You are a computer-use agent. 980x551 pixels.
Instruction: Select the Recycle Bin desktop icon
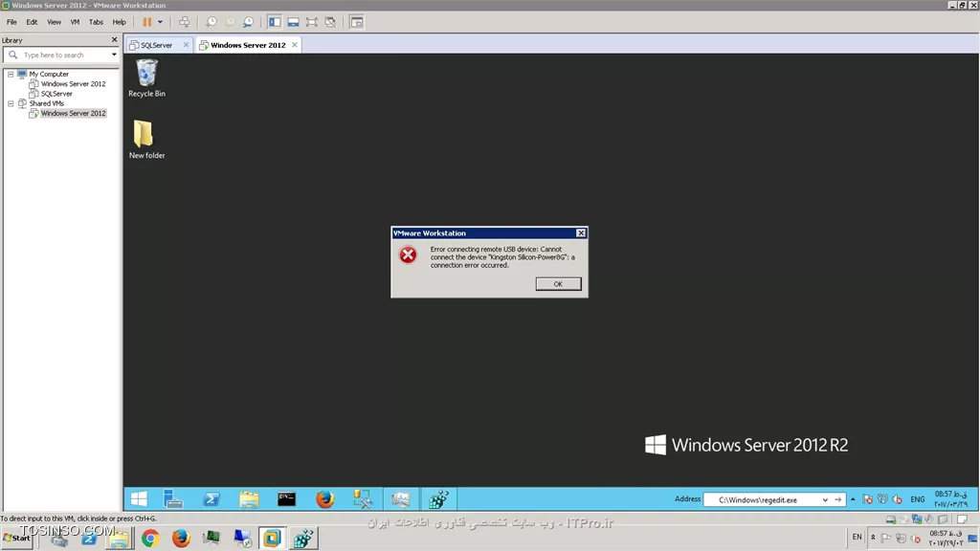146,78
